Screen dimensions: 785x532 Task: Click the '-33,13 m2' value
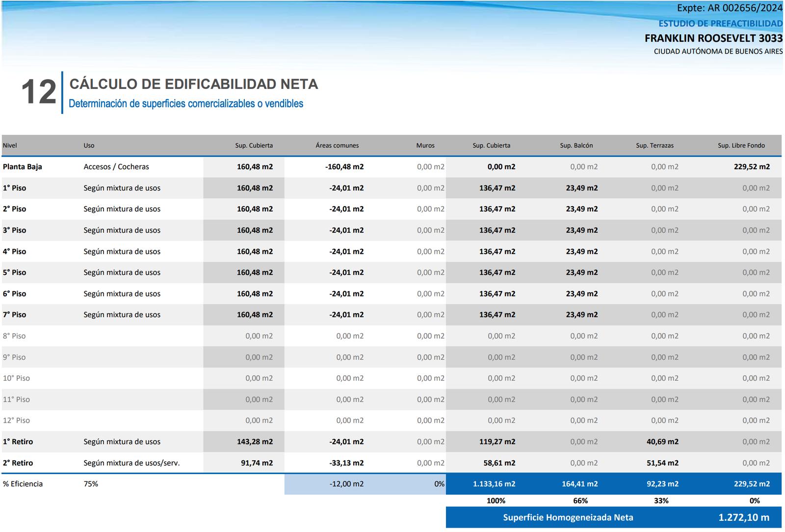coord(346,463)
